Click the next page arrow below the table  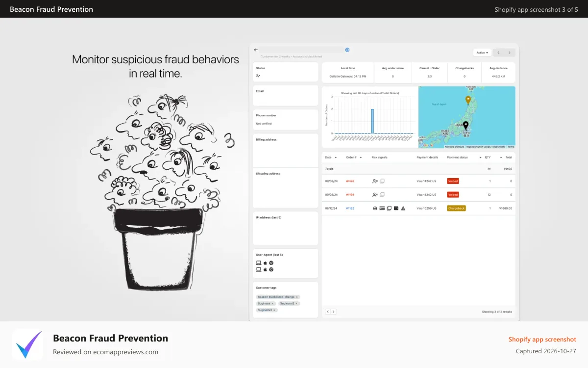[334, 312]
